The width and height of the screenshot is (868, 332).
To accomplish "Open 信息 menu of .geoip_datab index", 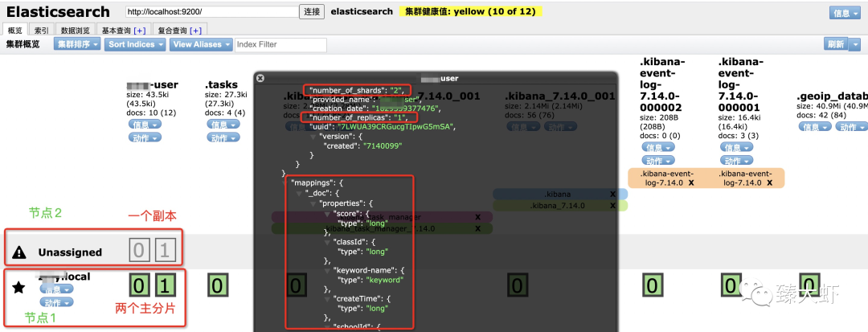I will point(815,127).
